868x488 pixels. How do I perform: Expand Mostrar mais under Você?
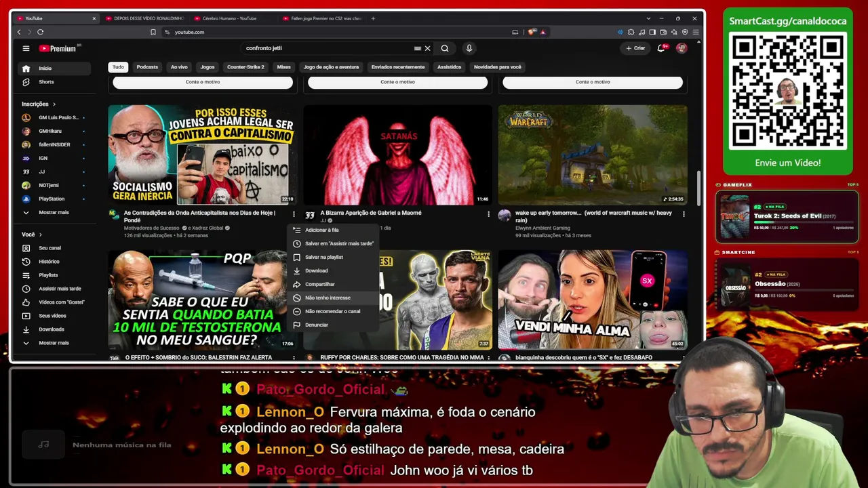(x=56, y=343)
